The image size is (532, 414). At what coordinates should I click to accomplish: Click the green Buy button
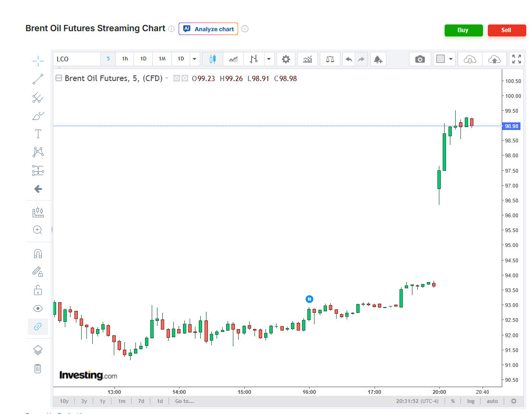coord(463,30)
